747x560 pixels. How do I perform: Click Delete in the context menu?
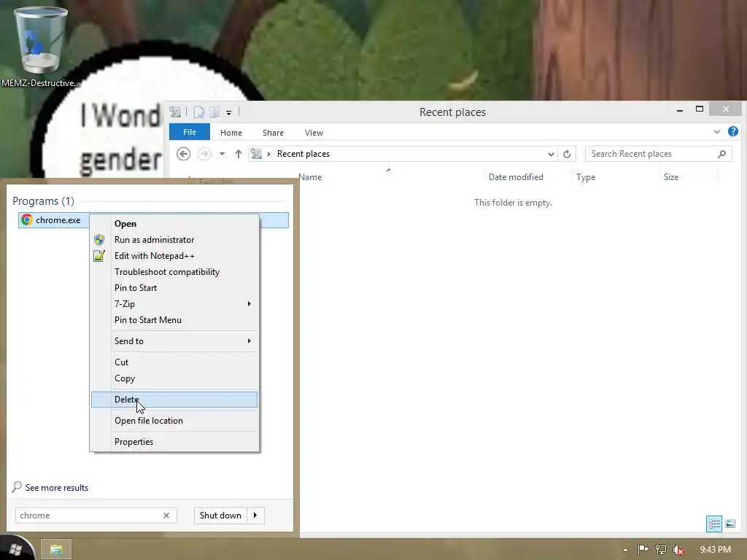tap(174, 400)
